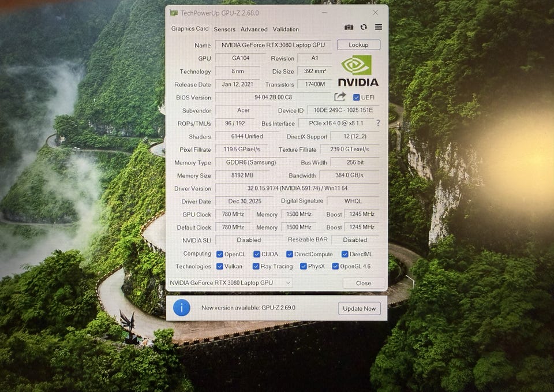554x392 pixels.
Task: Switch to the Sensors tab
Action: [x=224, y=29]
